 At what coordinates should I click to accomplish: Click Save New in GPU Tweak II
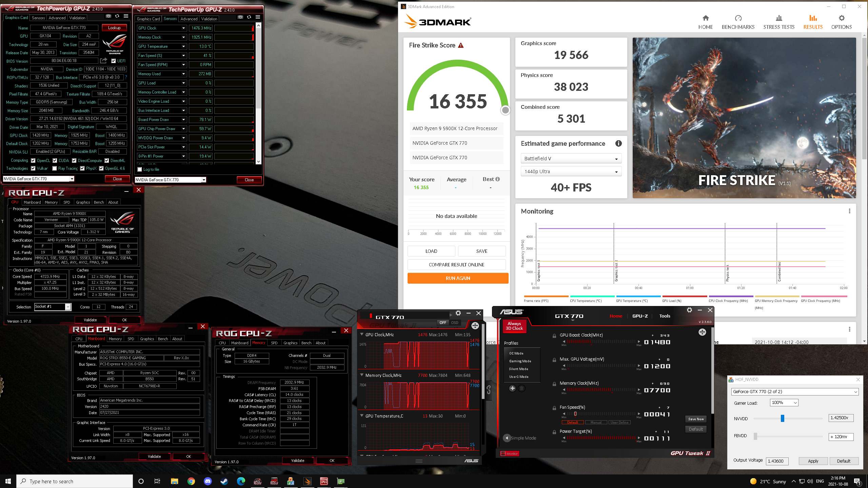coord(696,419)
